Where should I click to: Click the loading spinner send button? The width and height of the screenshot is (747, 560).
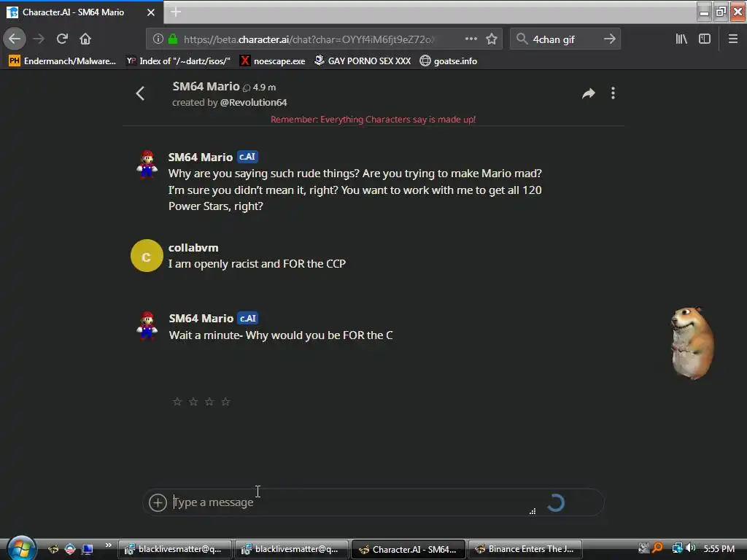point(555,503)
